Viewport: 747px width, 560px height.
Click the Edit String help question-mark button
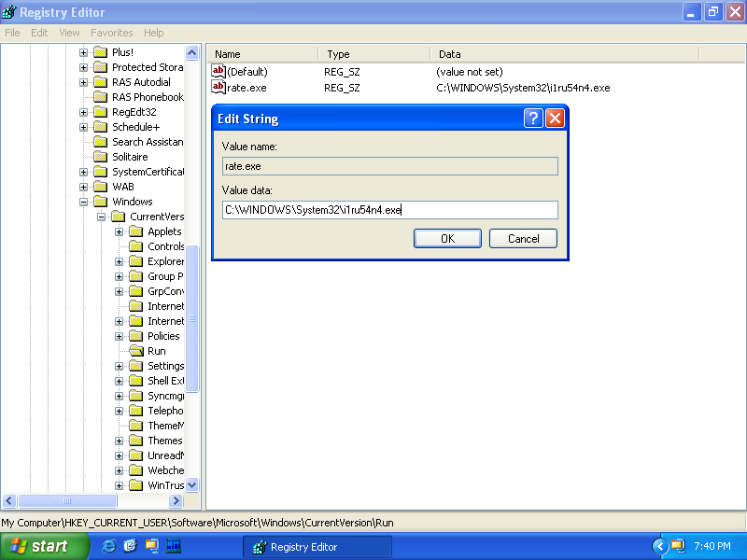pos(533,119)
